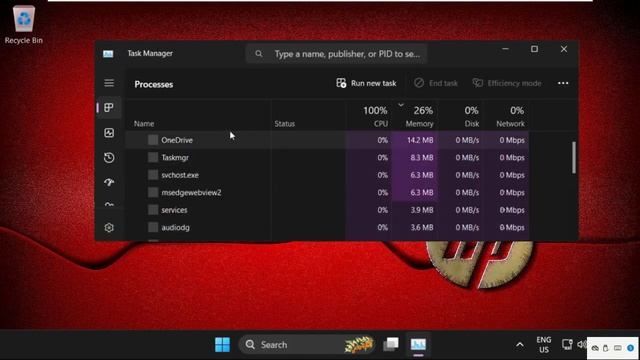Maximize the Task Manager window
The width and height of the screenshot is (640, 360).
tap(534, 49)
